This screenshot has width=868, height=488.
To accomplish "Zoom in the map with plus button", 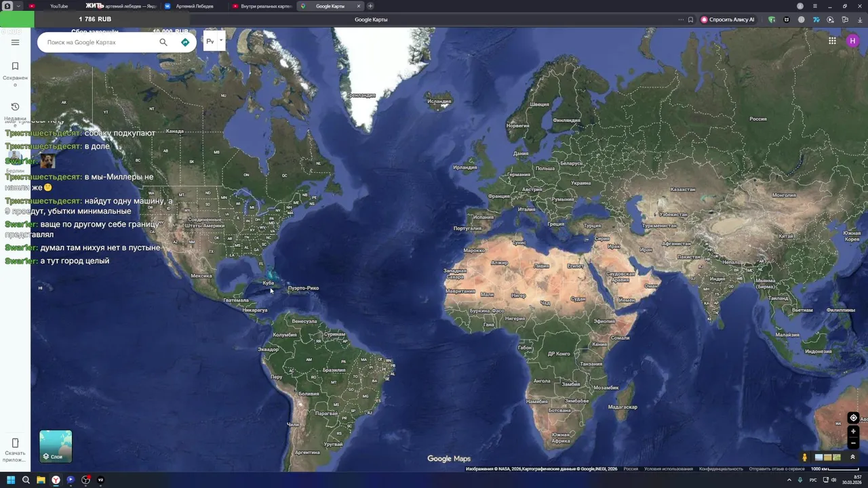I will [x=853, y=432].
